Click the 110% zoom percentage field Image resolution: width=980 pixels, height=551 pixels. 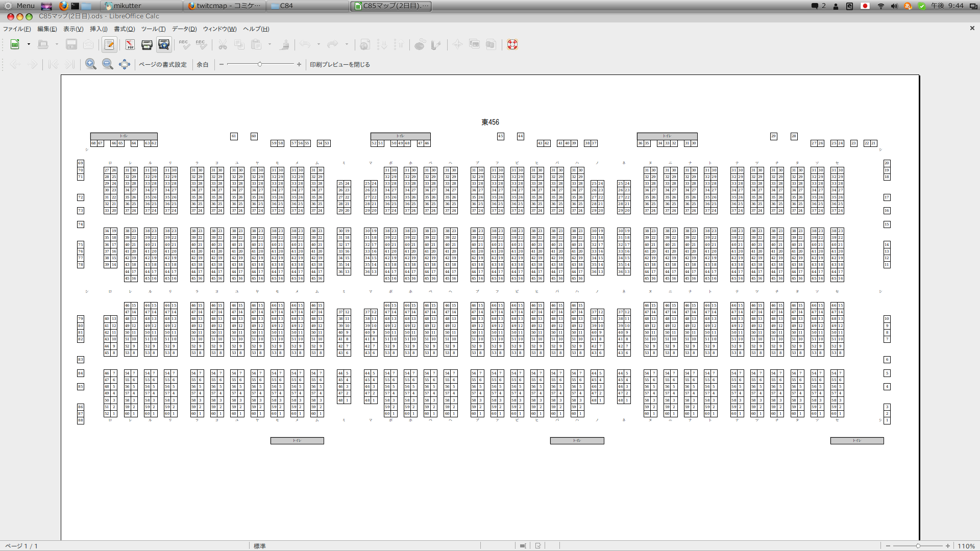[x=966, y=546]
